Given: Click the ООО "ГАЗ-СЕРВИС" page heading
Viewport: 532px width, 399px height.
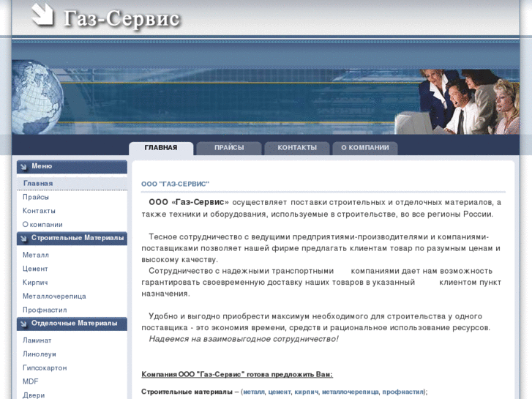Looking at the screenshot, I should (x=175, y=184).
